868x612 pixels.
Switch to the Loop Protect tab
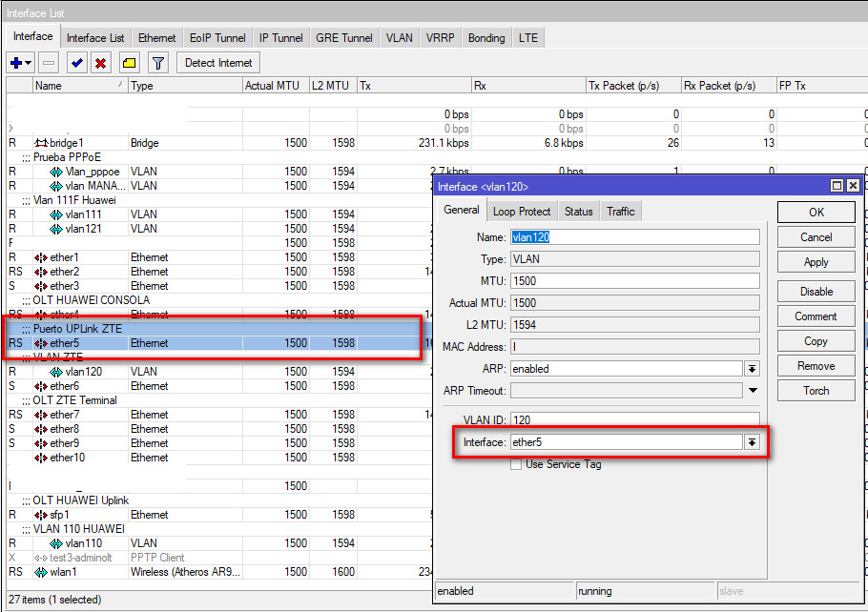point(522,212)
